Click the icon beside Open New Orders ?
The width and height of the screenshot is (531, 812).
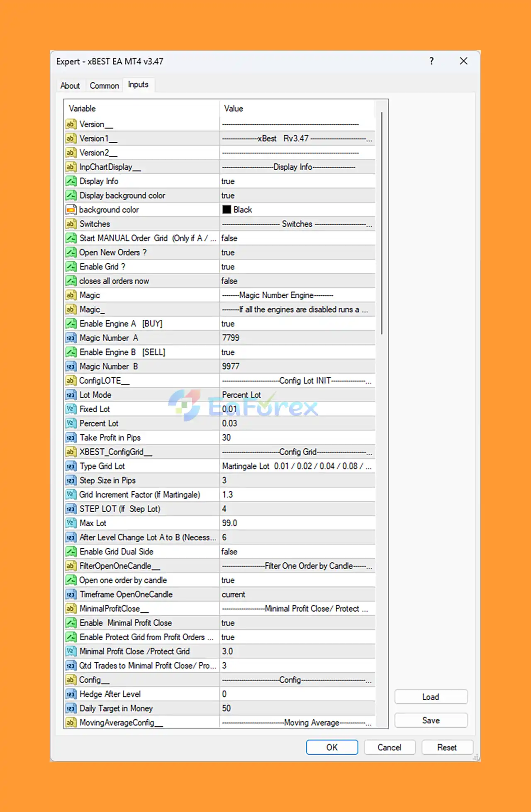point(71,252)
